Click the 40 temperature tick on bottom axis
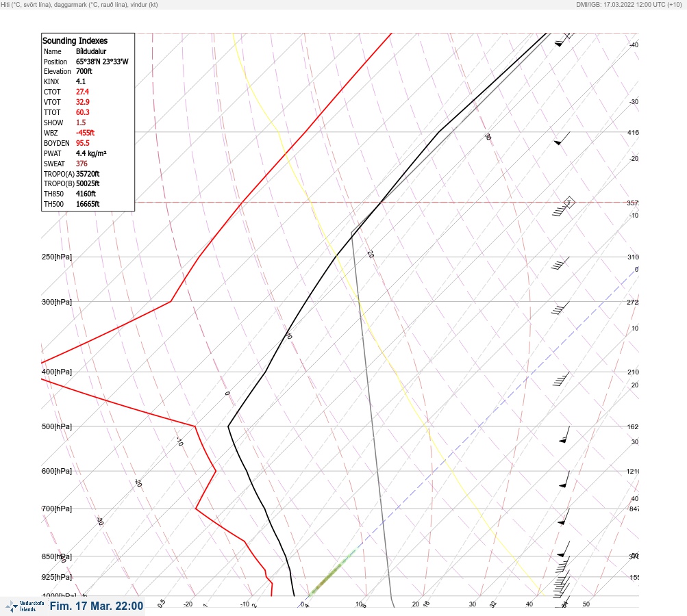This screenshot has width=687, height=616. pos(529,604)
